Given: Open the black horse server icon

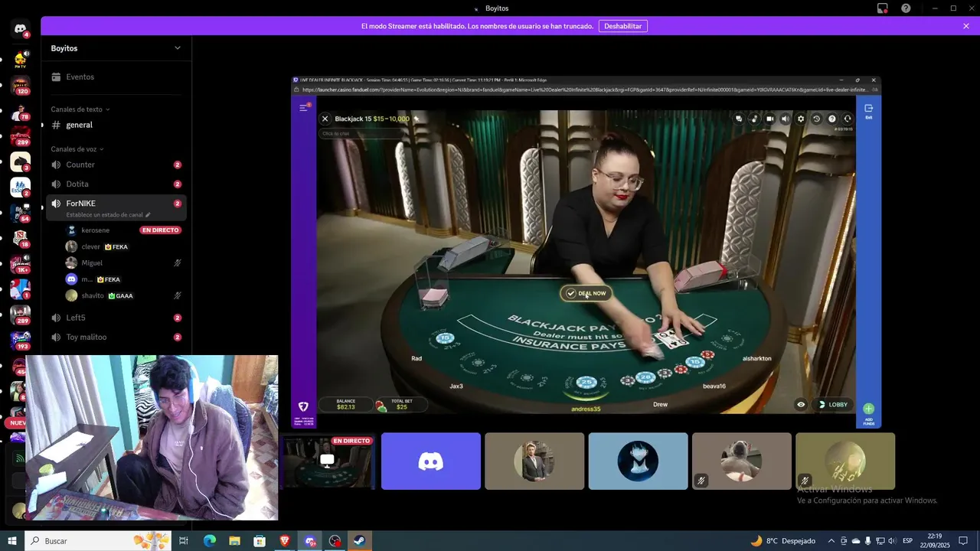Looking at the screenshot, I should (x=21, y=161).
